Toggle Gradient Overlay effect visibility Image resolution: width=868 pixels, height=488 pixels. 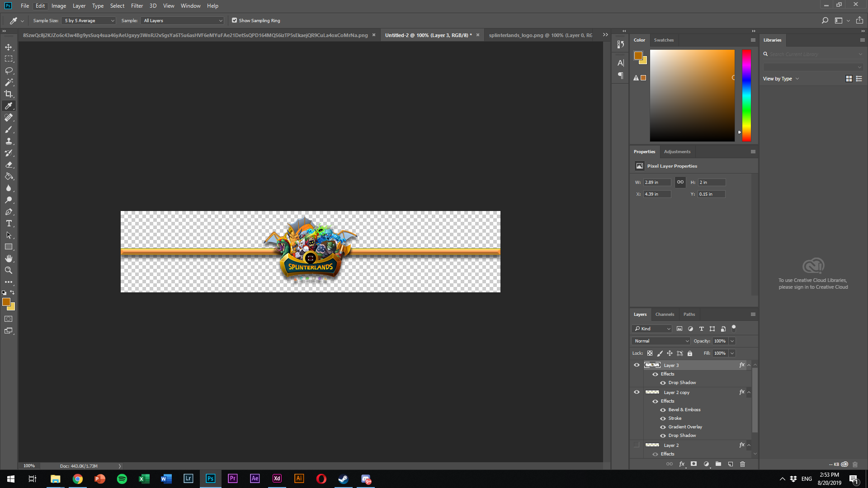tap(663, 427)
